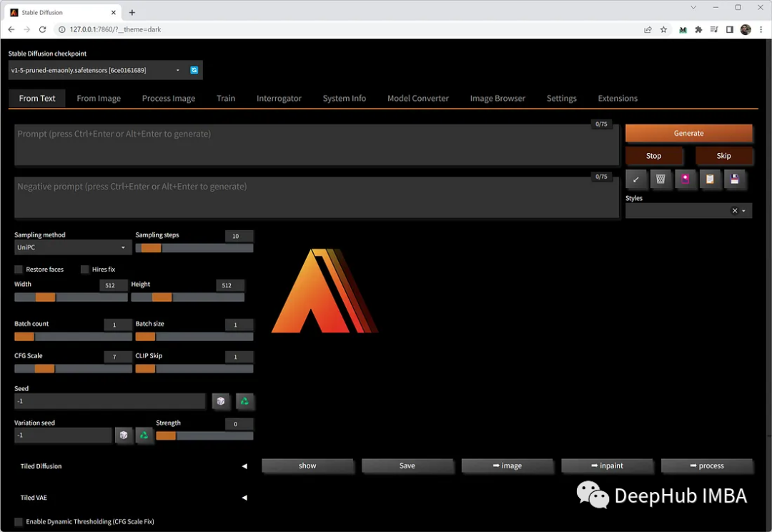Viewport: 772px width, 532px height.
Task: Open the Styles dropdown arrow
Action: tap(743, 211)
